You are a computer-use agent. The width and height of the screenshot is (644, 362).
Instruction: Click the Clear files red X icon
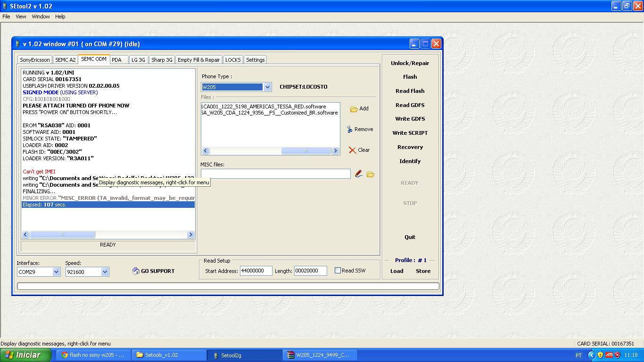pyautogui.click(x=352, y=150)
